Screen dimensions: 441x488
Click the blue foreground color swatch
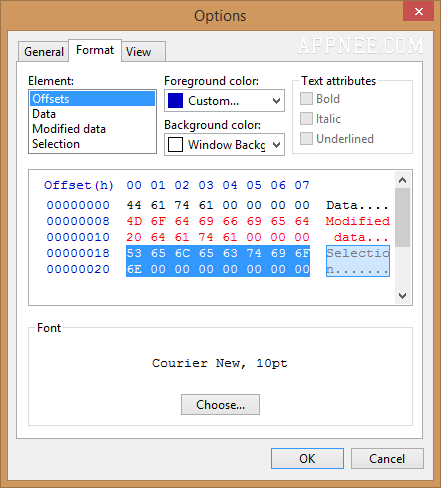tap(175, 100)
